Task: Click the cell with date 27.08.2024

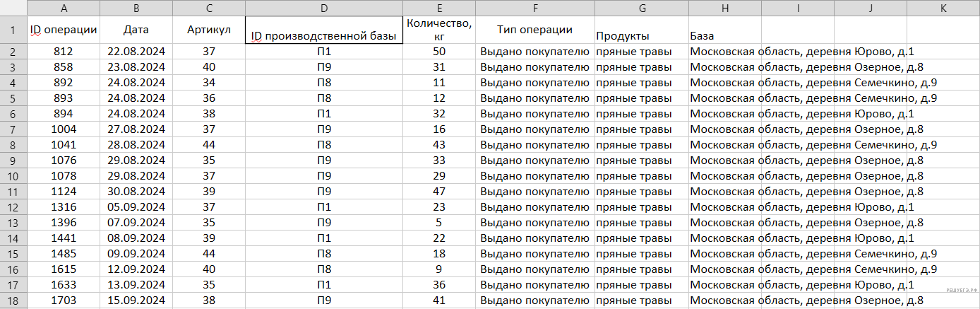Action: (136, 129)
